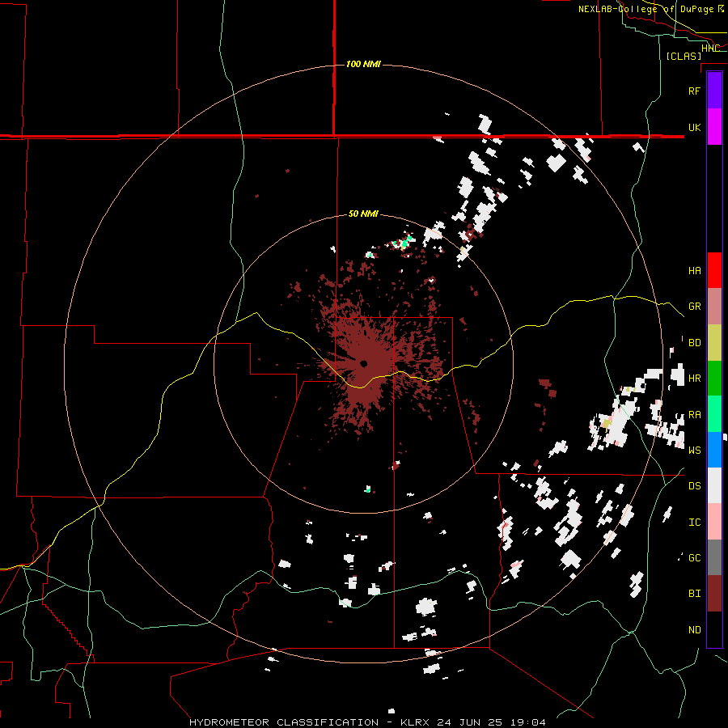Viewport: 728px width, 728px height.
Task: Click the 'HYDROMETEOR CLASSIFICATION' title text
Action: (x=284, y=722)
